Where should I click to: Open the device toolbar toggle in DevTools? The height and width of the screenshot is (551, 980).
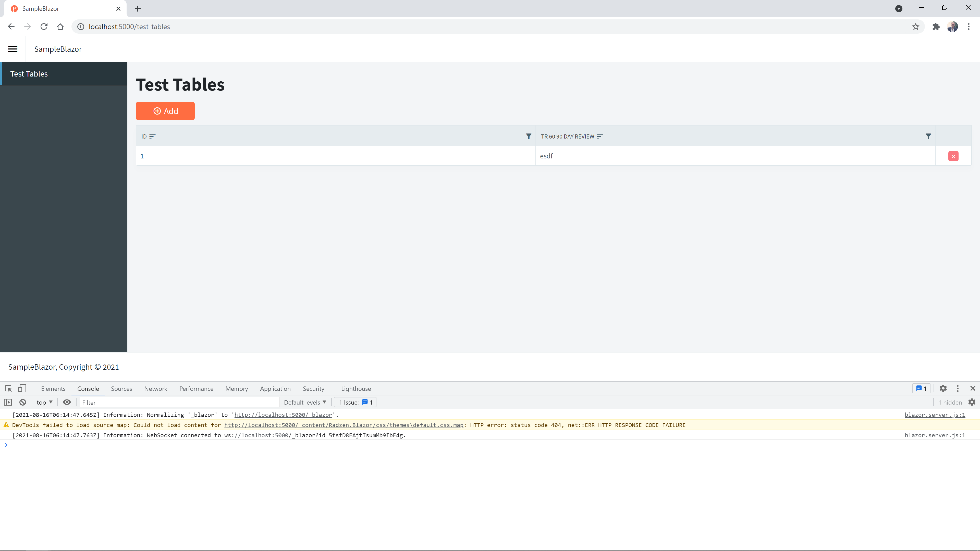point(22,388)
